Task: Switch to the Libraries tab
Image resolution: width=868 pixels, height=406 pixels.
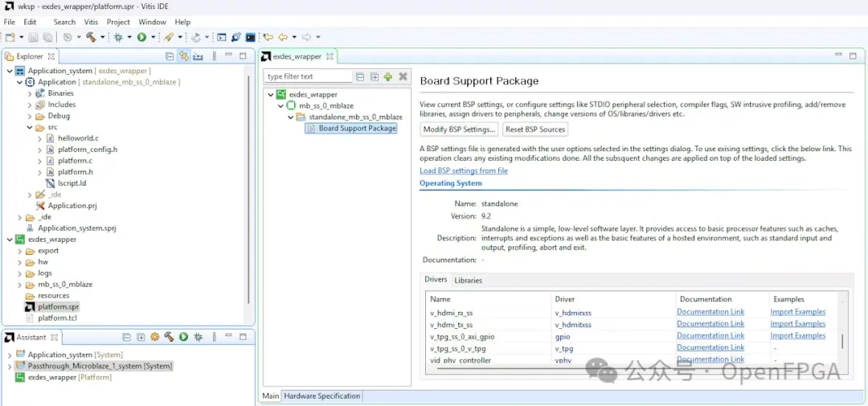Action: (x=469, y=281)
